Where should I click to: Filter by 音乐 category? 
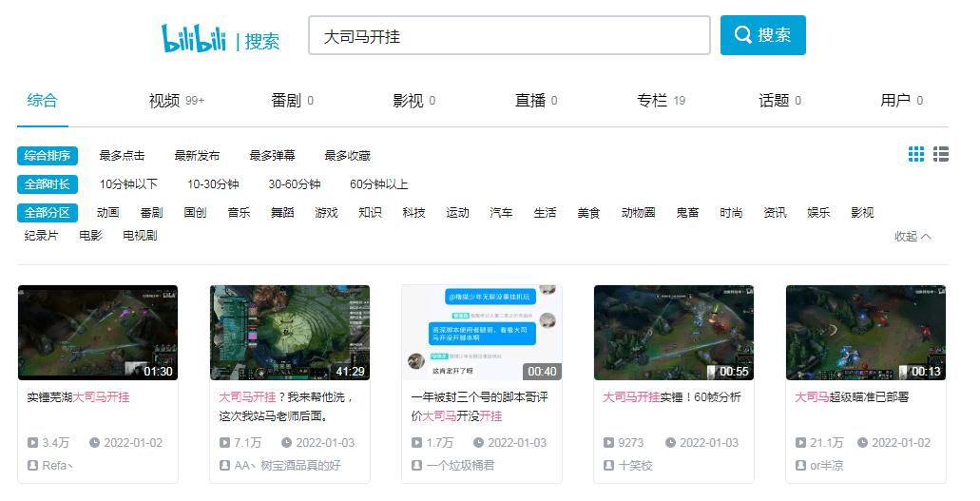click(239, 213)
